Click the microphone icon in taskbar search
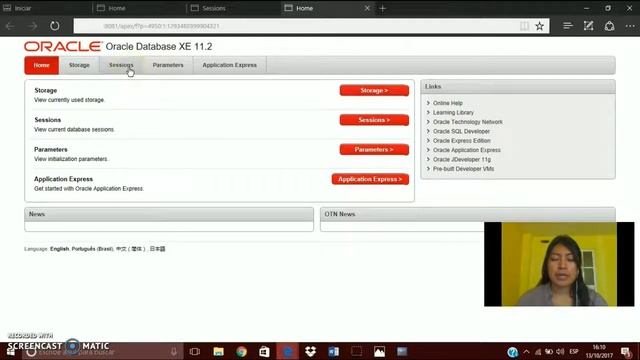 click(x=174, y=351)
